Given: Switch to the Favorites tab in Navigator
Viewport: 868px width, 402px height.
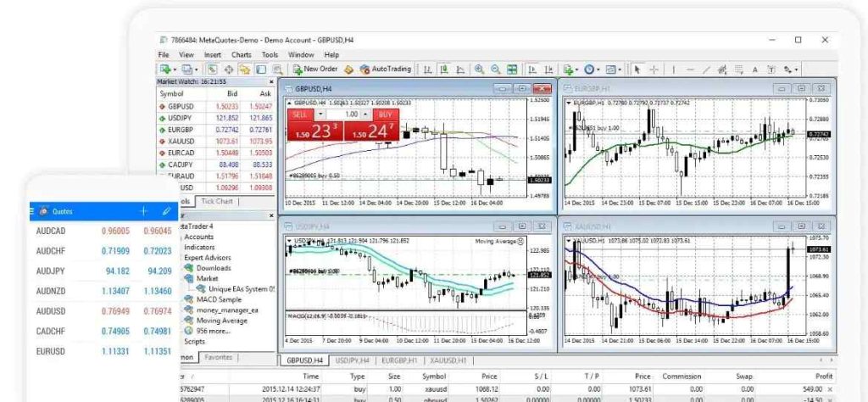Looking at the screenshot, I should point(218,357).
